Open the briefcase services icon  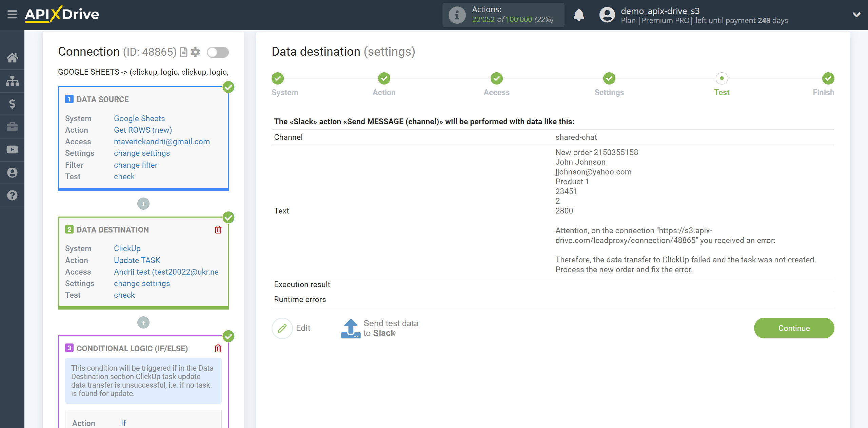point(12,127)
